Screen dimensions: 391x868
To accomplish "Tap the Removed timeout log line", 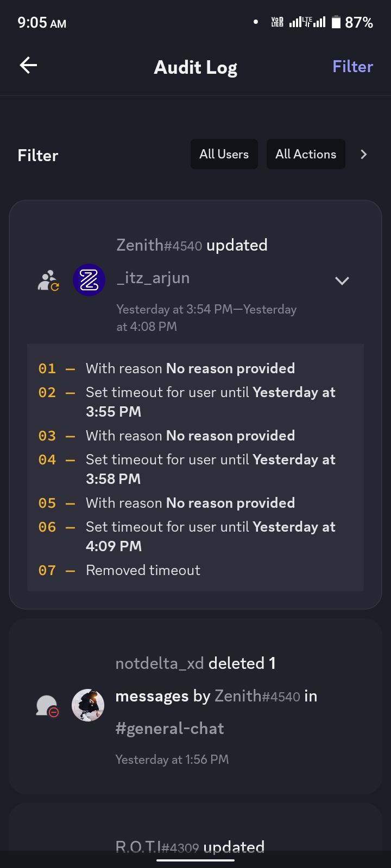I will (x=143, y=570).
